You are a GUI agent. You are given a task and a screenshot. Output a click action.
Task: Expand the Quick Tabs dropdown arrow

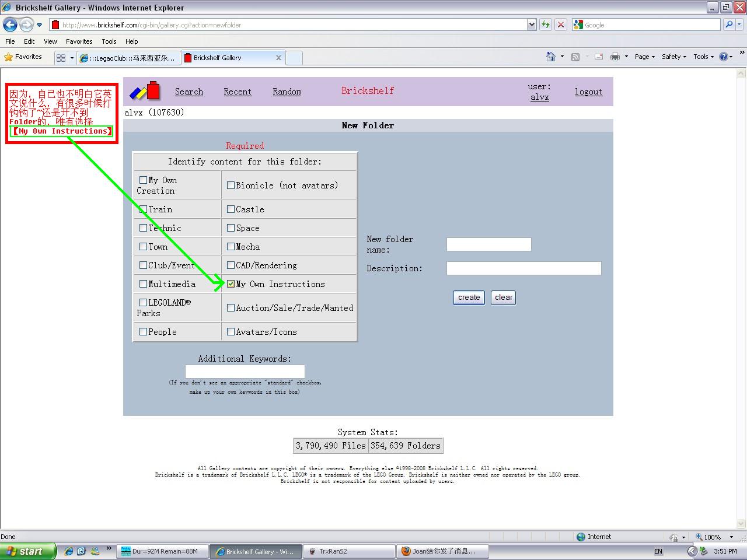pyautogui.click(x=72, y=58)
